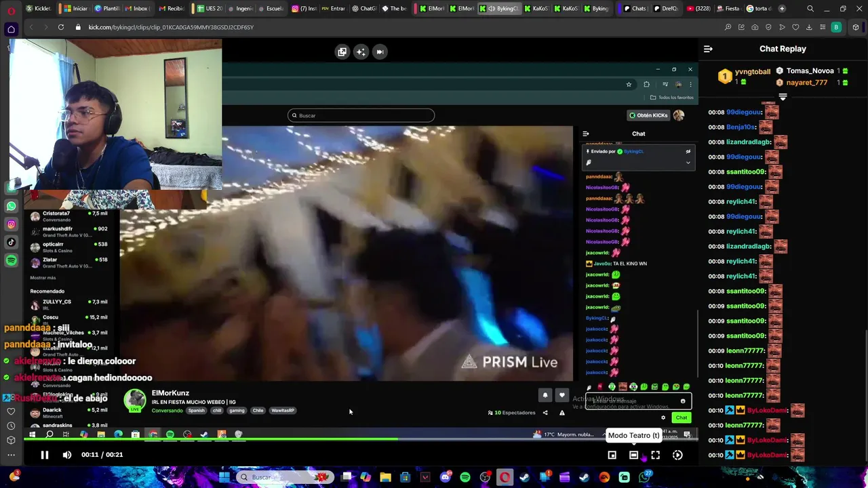
Task: Click skip-next icon above the video
Action: 380,52
